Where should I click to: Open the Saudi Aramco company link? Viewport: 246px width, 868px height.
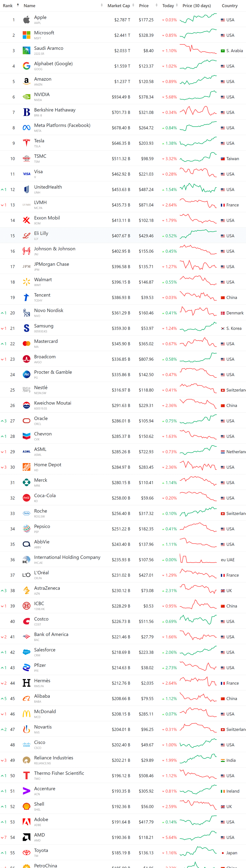(49, 48)
